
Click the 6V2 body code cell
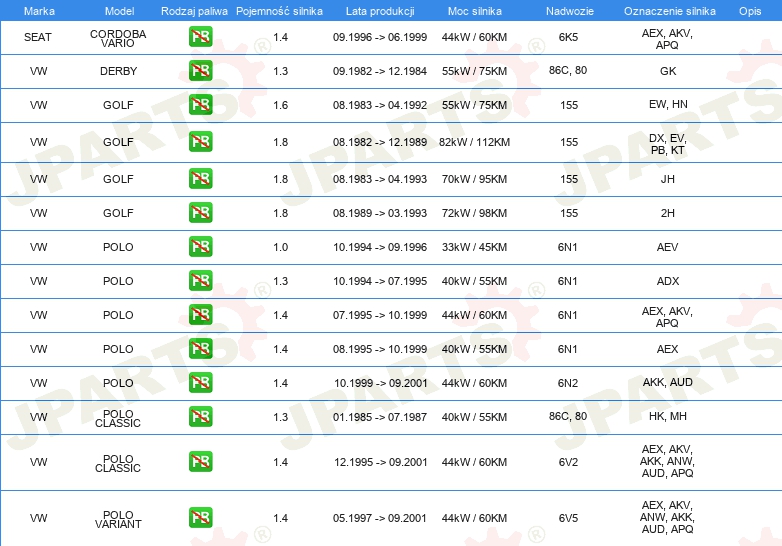pyautogui.click(x=568, y=462)
